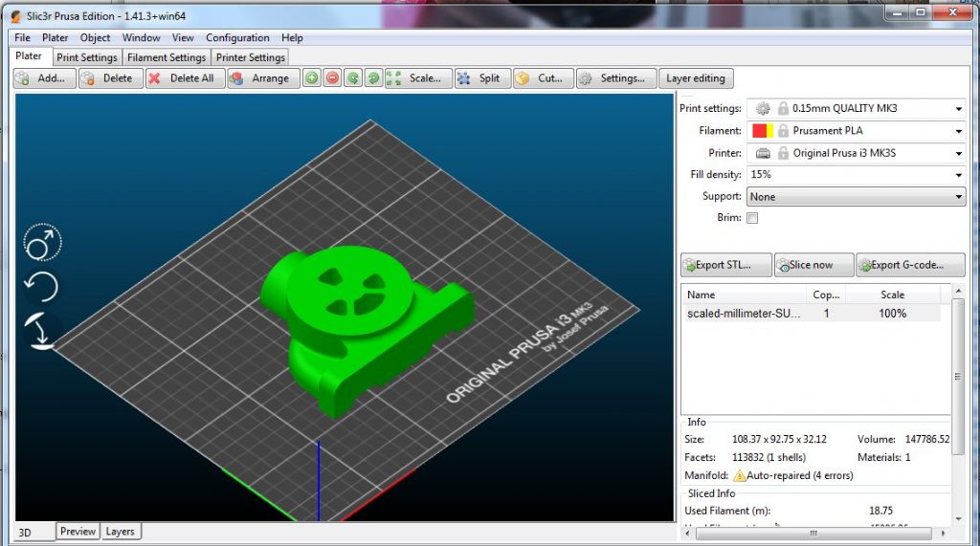980x546 pixels.
Task: Click the Add object button
Action: tap(44, 78)
